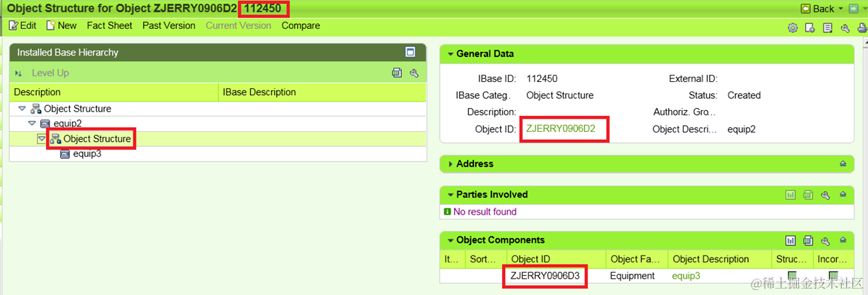Collapse the equip2 tree node
Screen dimensions: 868x295
(x=32, y=124)
